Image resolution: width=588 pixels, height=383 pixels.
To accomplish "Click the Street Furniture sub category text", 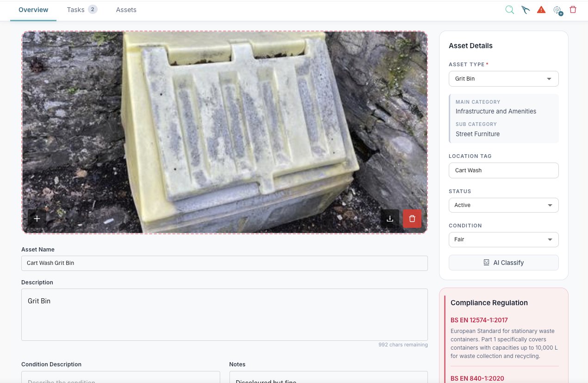I will (x=477, y=134).
